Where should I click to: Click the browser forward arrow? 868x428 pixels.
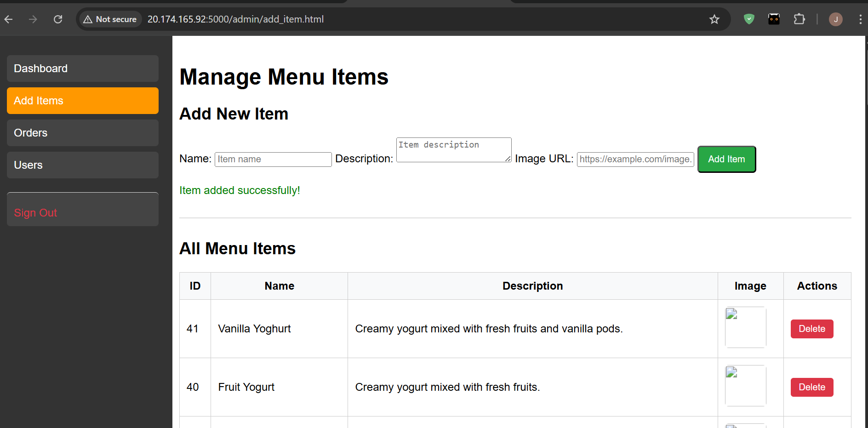click(32, 19)
